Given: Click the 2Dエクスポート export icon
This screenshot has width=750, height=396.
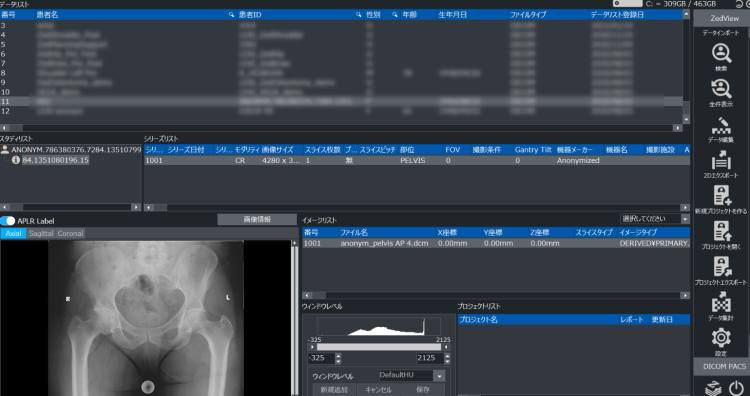Looking at the screenshot, I should (x=721, y=164).
